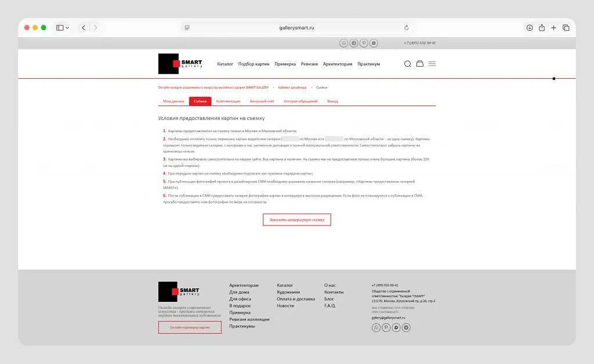Open the footer О нас link
This screenshot has height=364, width=594.
tap(330, 285)
